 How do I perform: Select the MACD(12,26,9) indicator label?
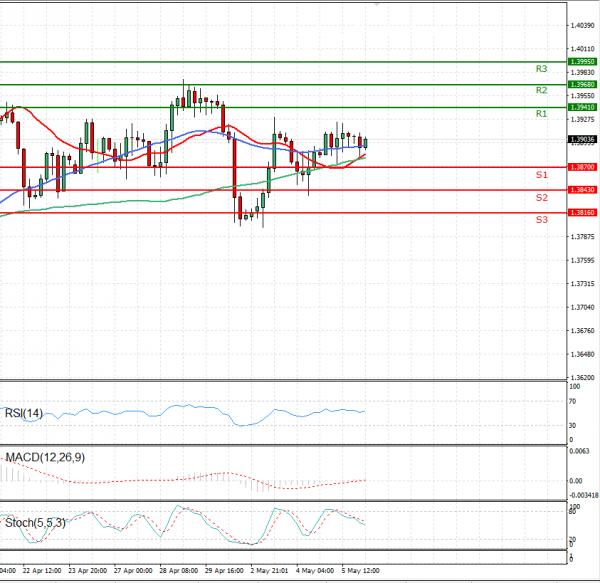pos(45,458)
